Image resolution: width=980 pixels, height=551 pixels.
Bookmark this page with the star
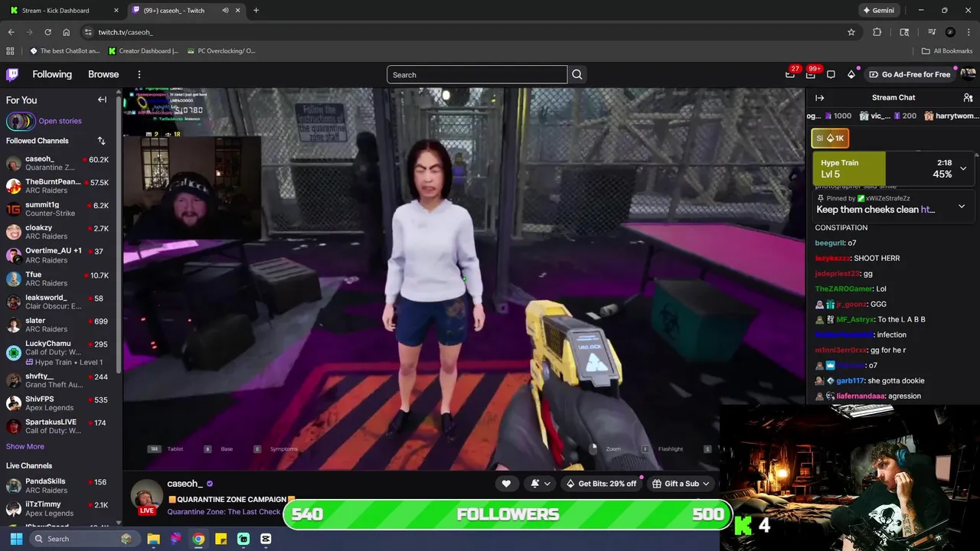(x=851, y=32)
